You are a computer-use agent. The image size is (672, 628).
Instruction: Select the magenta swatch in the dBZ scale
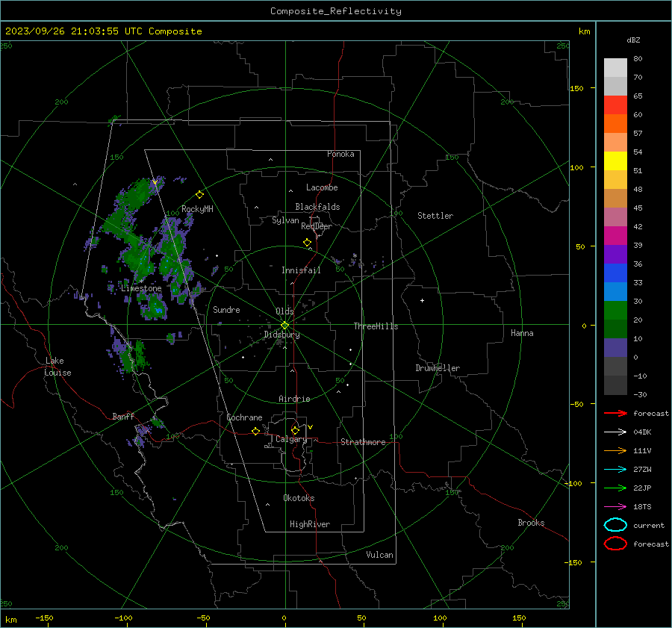click(x=615, y=235)
